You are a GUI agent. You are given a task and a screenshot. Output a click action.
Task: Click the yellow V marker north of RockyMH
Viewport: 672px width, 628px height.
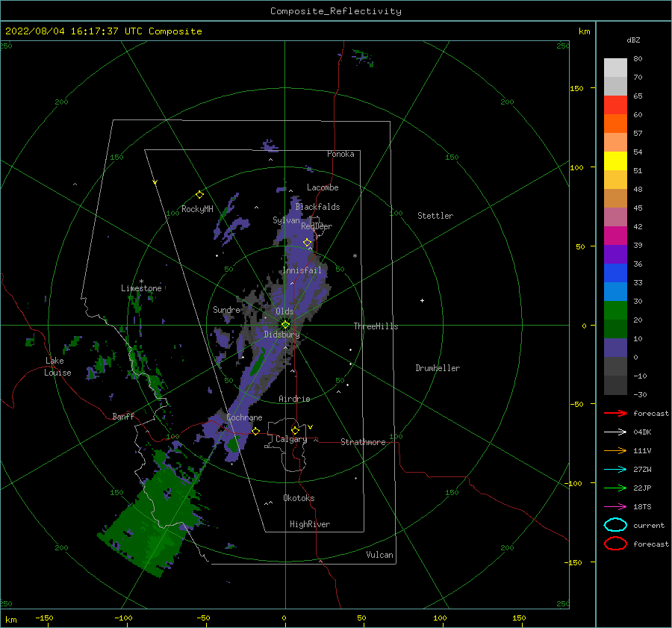(x=155, y=182)
